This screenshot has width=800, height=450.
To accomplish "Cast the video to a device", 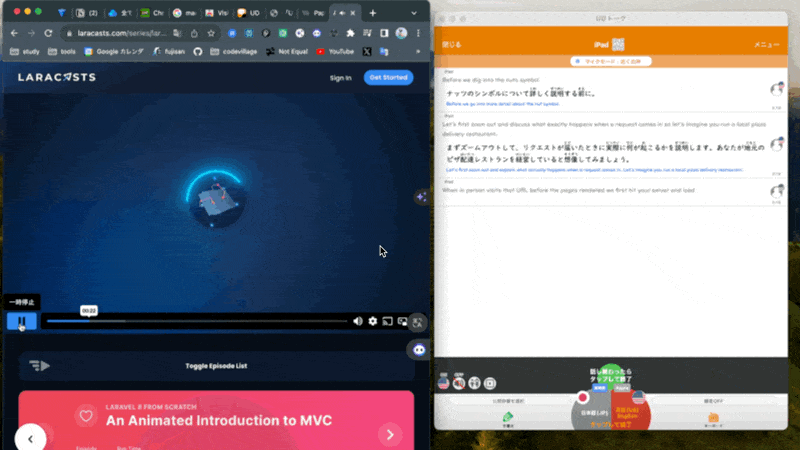I will click(388, 321).
